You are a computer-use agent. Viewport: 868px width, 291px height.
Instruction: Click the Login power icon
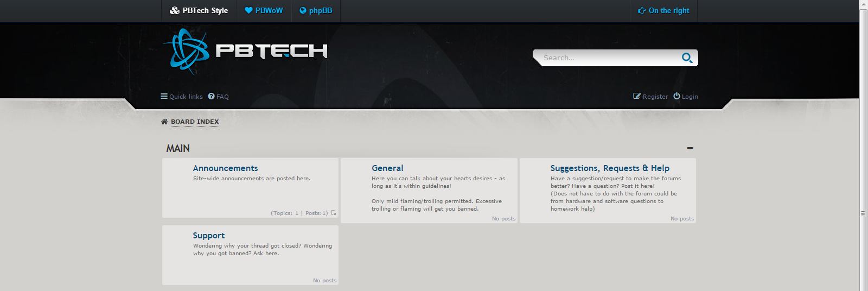(x=676, y=96)
